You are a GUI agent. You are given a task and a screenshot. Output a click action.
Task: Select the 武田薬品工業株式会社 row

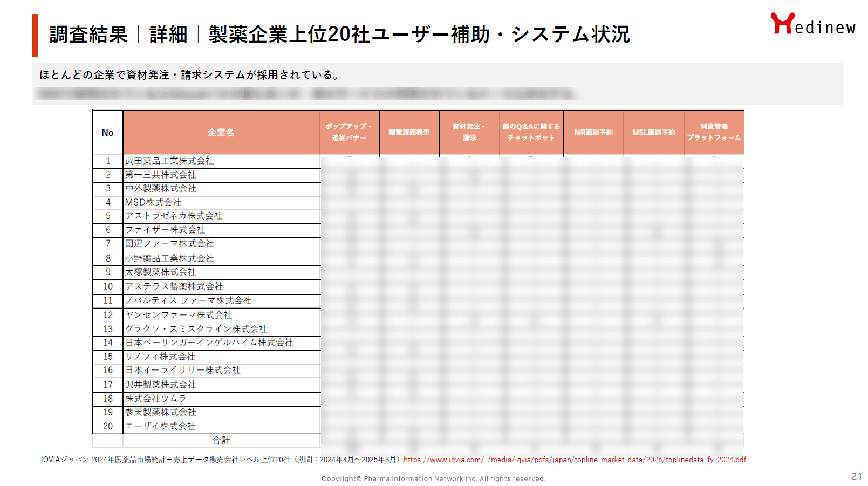pyautogui.click(x=169, y=161)
